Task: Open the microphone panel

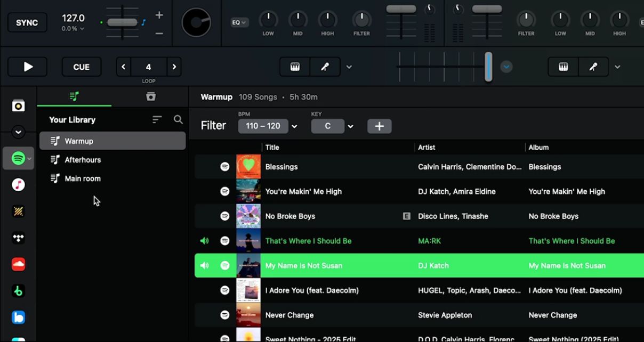Action: pyautogui.click(x=325, y=67)
